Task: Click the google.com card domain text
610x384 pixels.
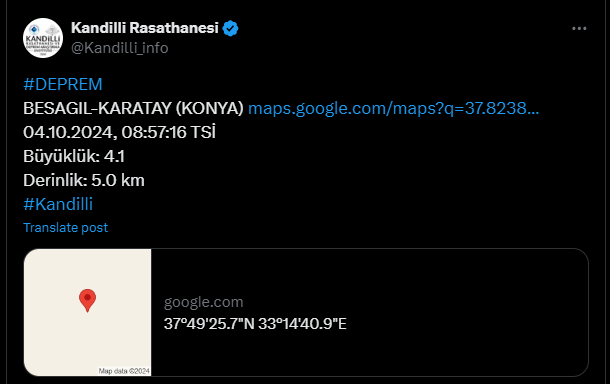Action: pos(203,302)
